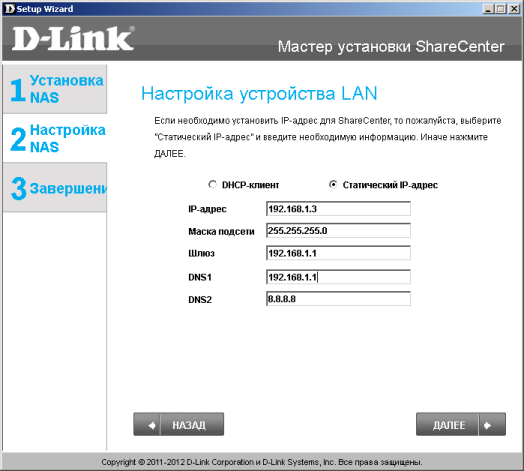Open the Завершение step tab
The image size is (524, 471).
click(x=55, y=187)
